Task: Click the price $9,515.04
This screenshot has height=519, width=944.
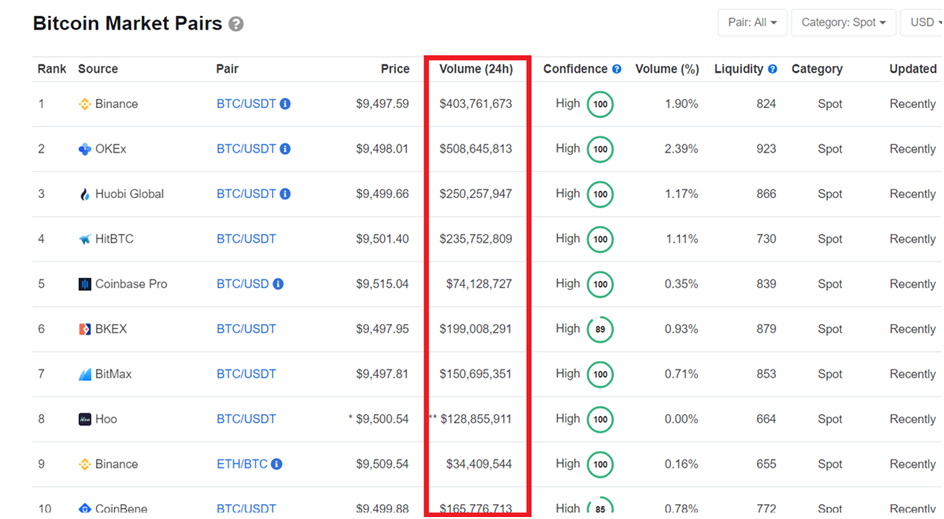Action: point(382,284)
